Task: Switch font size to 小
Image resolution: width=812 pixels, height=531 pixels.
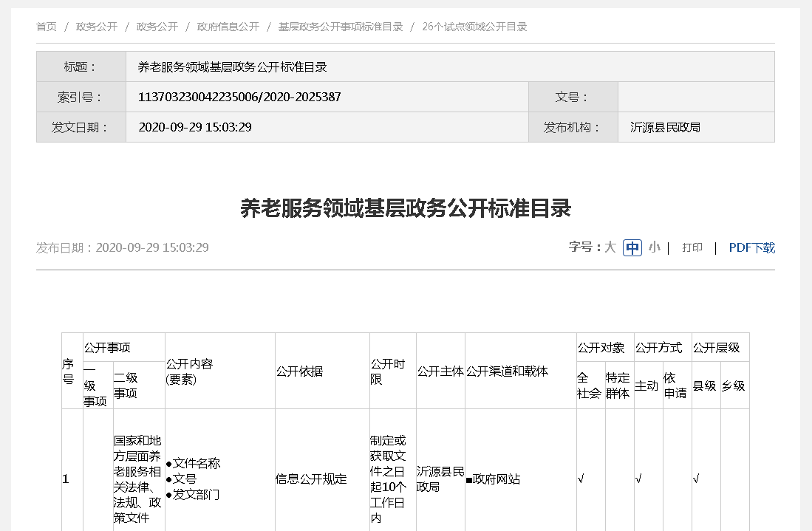Action: tap(654, 247)
